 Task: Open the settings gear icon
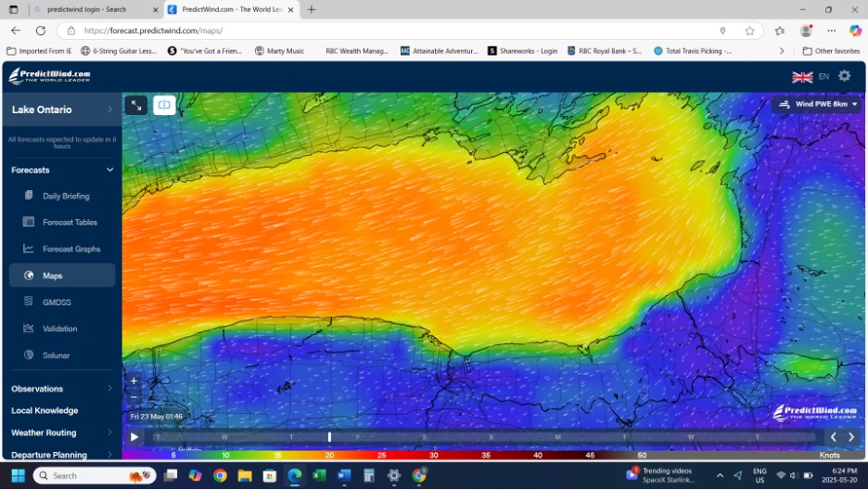click(x=844, y=76)
